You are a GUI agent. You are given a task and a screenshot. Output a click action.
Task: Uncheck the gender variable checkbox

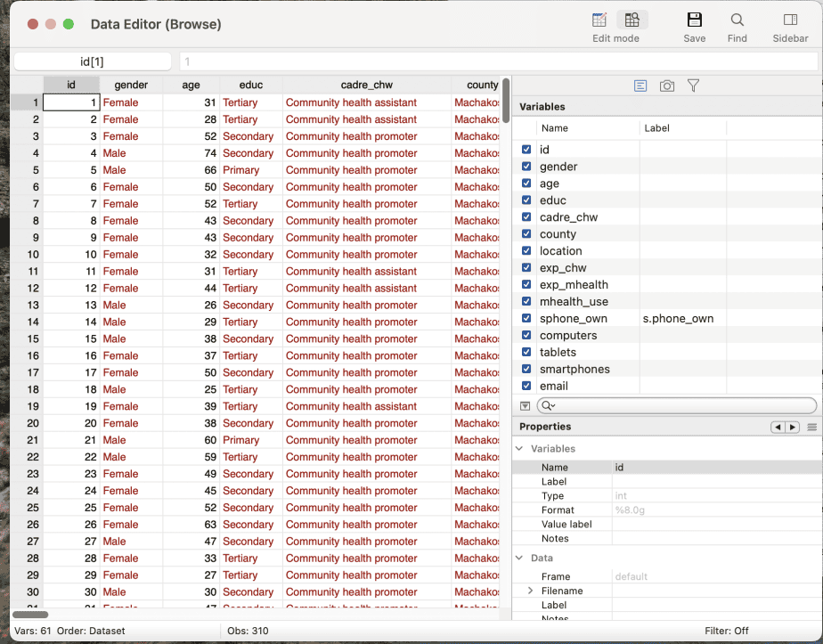point(526,167)
